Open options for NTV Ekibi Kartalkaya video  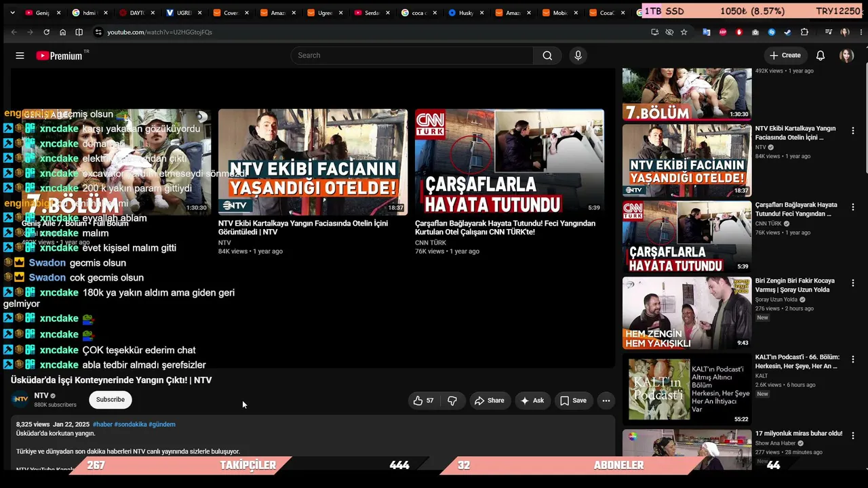(853, 131)
